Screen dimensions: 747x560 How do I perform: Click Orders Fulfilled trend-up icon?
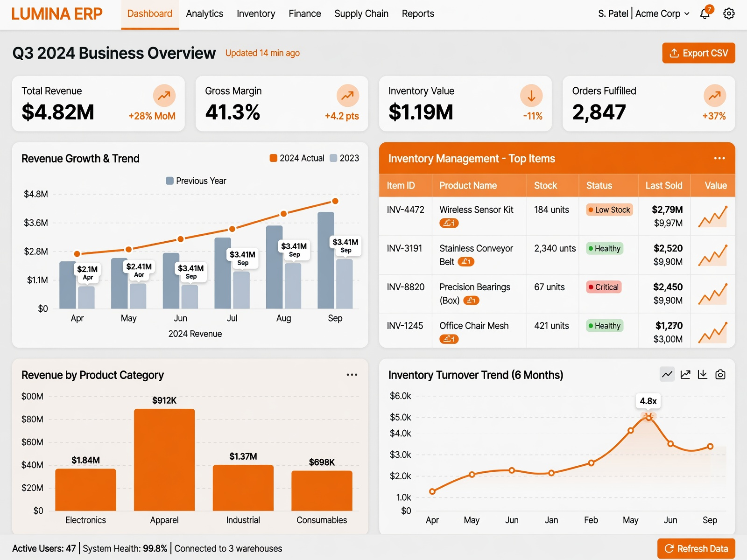point(715,96)
